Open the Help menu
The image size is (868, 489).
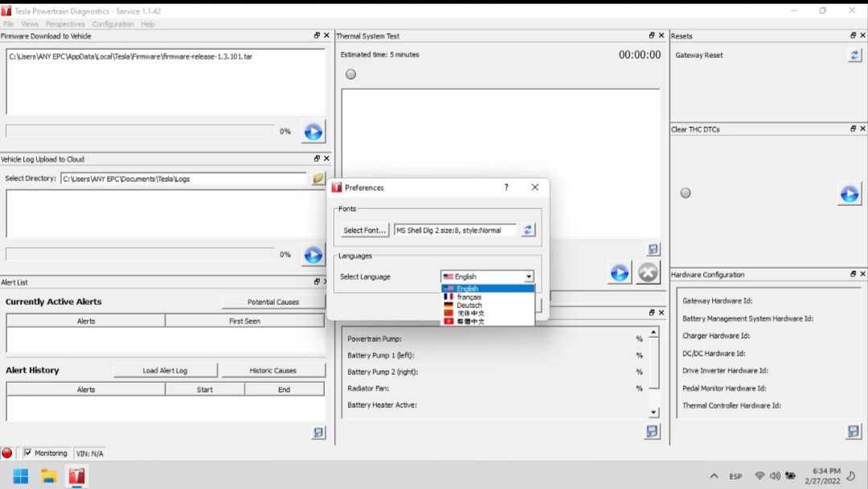tap(148, 24)
